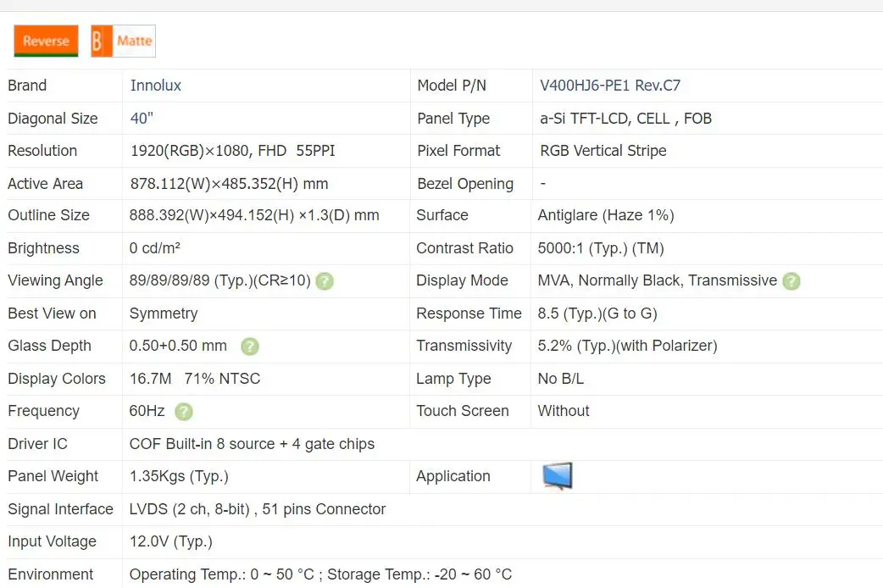This screenshot has width=883, height=588.
Task: Click the help icon beside Viewing Angle
Action: 324,281
